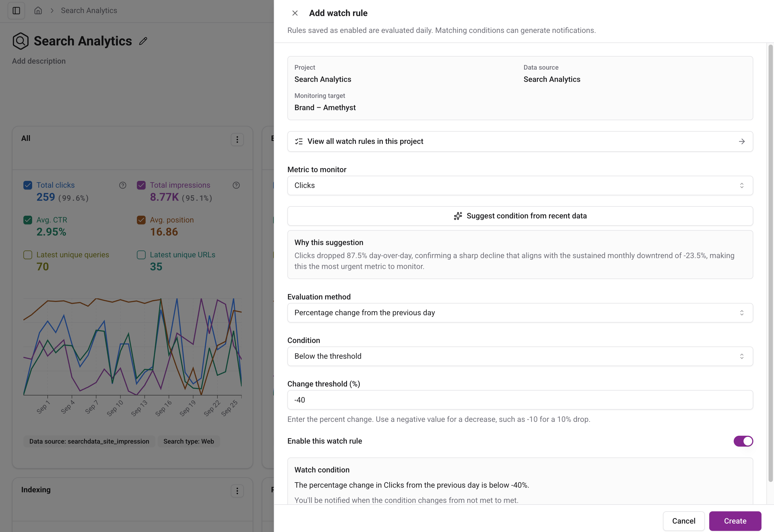Click the Change threshold input field

(x=520, y=400)
